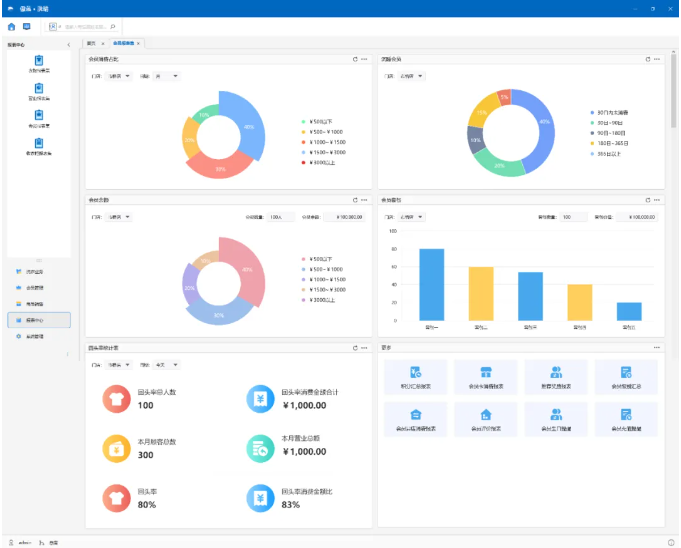This screenshot has width=681, height=548.
Task: Toggle the ¥500以下 legend in 会员余额 chart
Action: click(x=322, y=258)
